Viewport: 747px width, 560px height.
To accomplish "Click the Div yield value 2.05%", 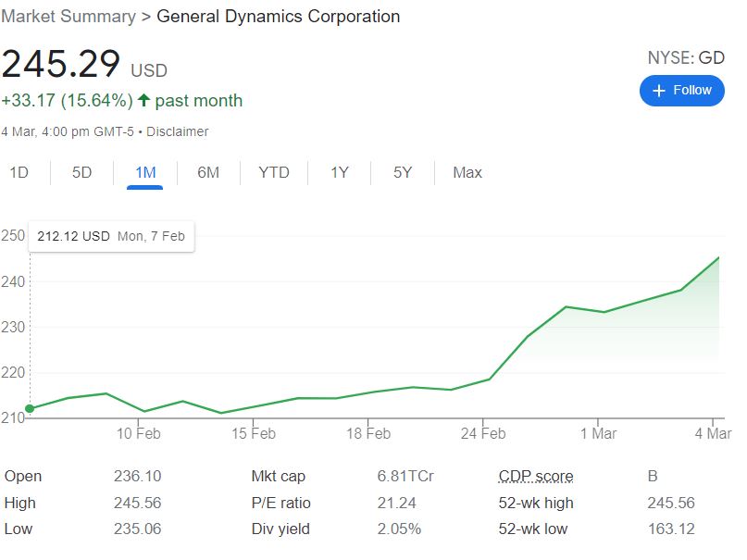I will (x=399, y=529).
